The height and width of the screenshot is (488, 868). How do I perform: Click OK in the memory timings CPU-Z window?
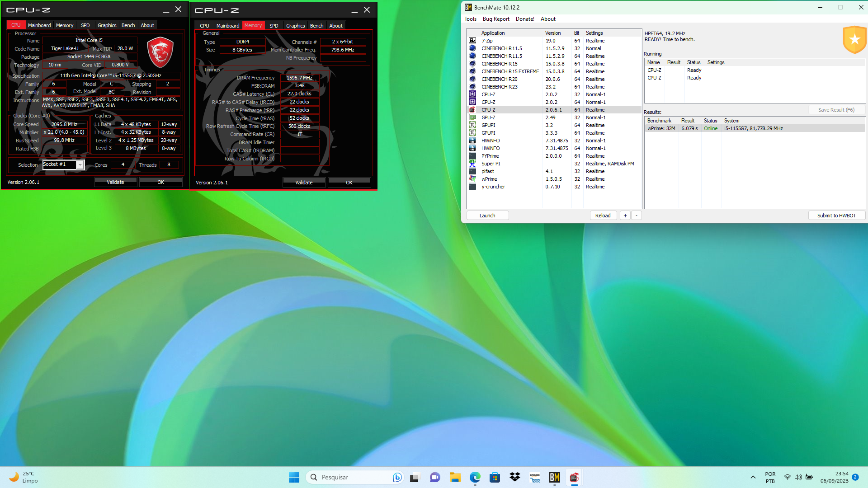pyautogui.click(x=349, y=183)
